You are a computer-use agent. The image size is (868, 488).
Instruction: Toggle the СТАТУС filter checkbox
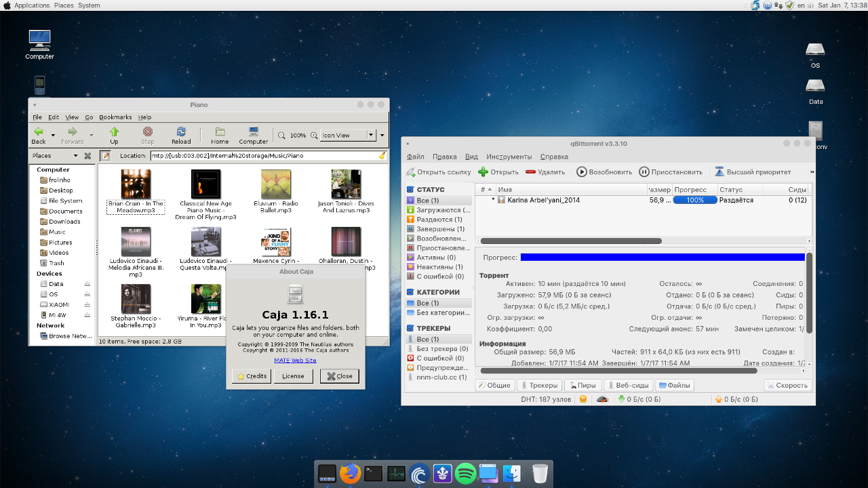410,190
